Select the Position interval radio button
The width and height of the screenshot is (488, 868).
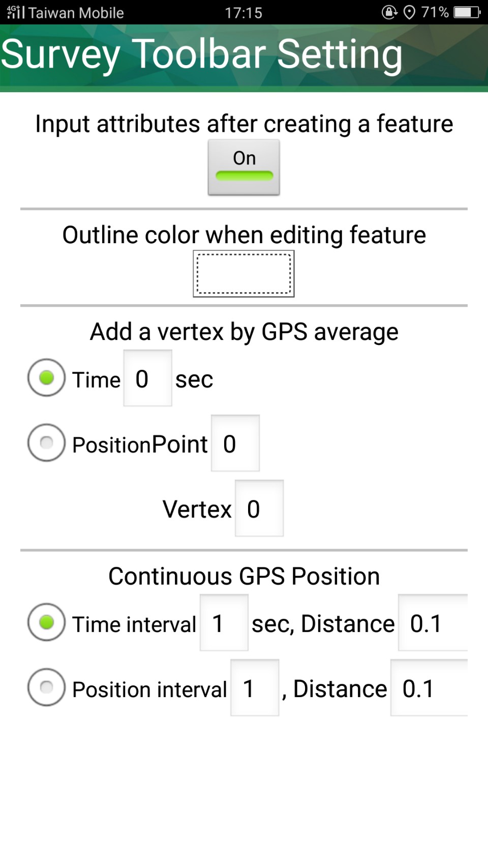pyautogui.click(x=46, y=687)
